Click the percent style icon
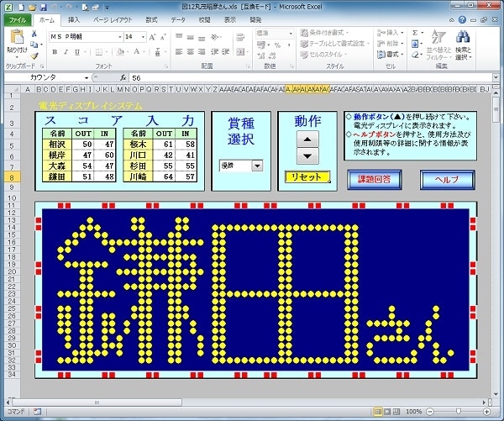Viewport: 504px width, 421px height. click(277, 45)
